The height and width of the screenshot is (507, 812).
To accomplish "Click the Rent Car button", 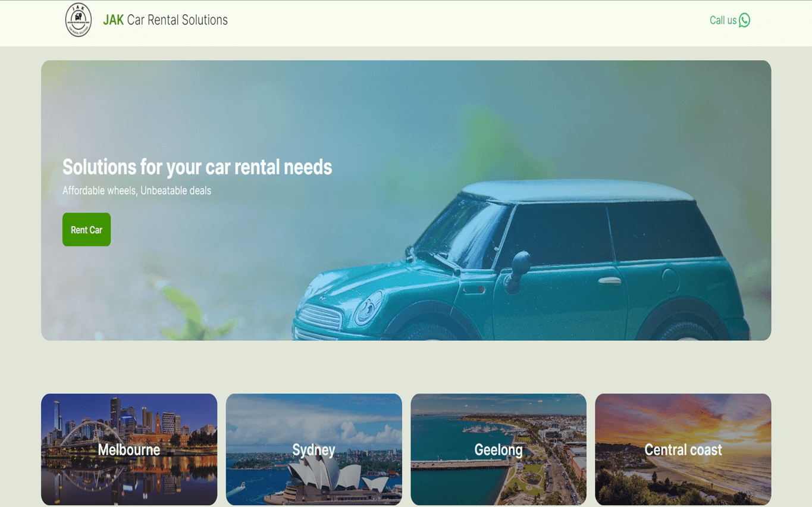I will click(x=86, y=230).
